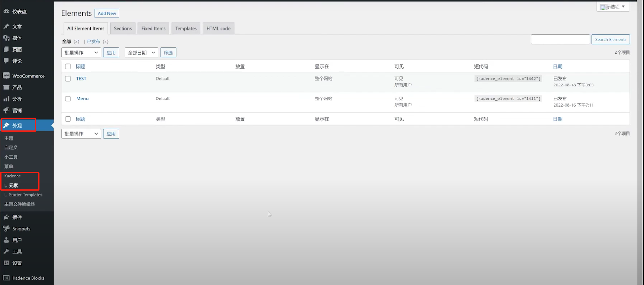Click the WooCommerce logo icon
This screenshot has width=644, height=285.
[6, 76]
